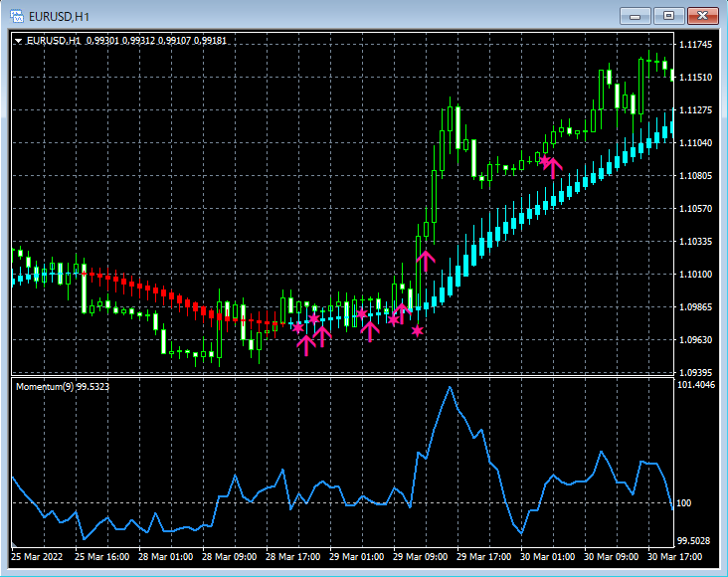Screen dimensions: 728x577
Task: Click the 28 Mar 17:00 time label
Action: point(292,556)
